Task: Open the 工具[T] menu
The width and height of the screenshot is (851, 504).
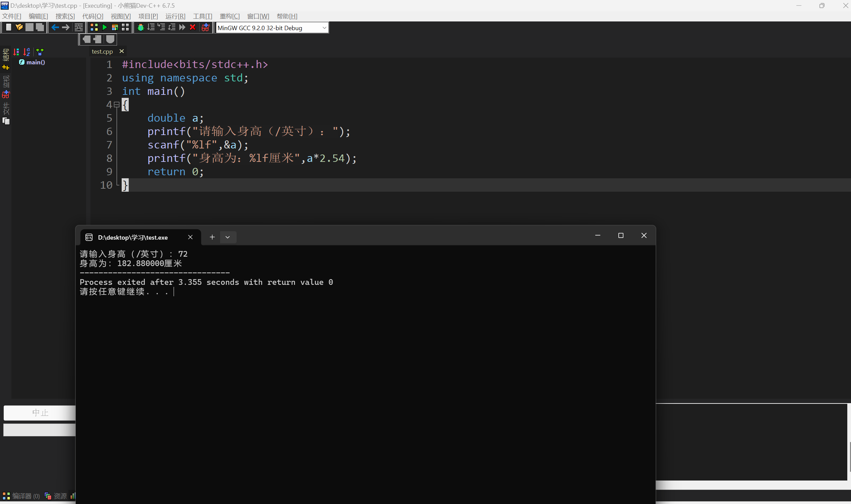Action: (202, 16)
